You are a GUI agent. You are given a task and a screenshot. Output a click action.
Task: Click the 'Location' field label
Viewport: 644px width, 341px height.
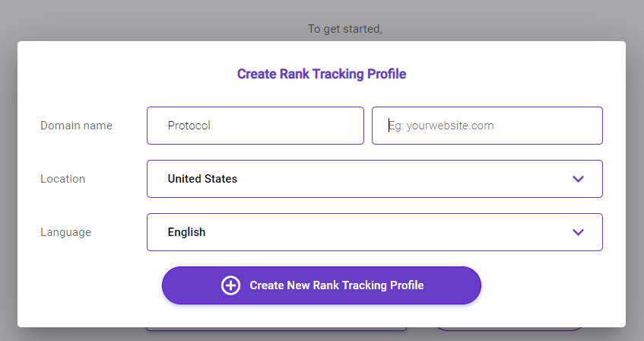coord(63,179)
